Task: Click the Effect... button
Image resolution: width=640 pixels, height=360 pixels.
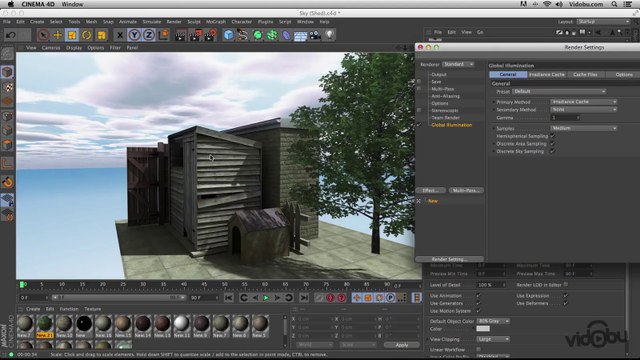Action: point(431,191)
